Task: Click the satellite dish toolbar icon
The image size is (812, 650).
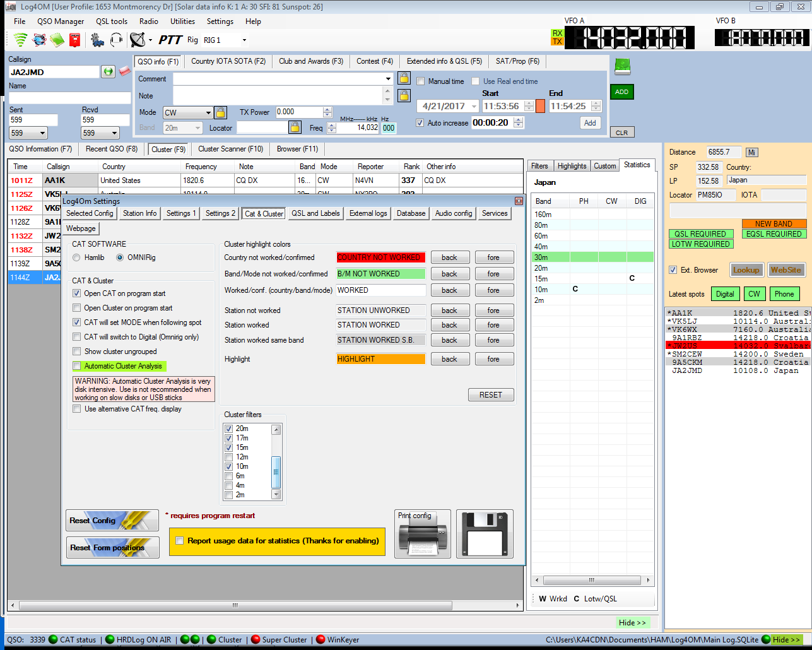Action: click(138, 40)
